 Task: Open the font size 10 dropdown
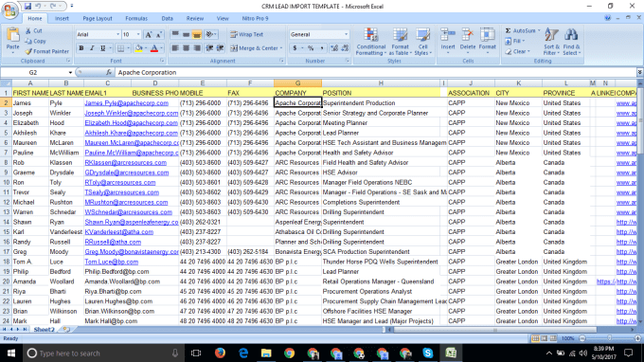(x=138, y=34)
